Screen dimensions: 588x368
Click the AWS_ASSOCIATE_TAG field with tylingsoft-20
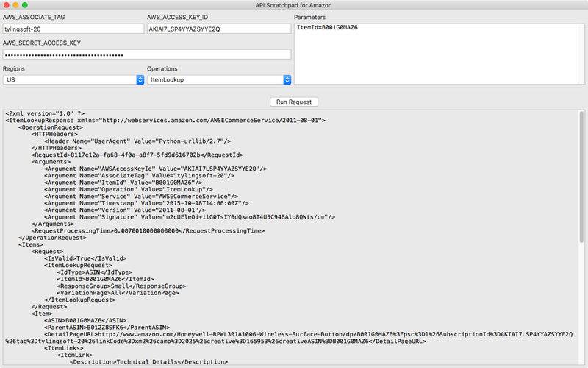click(x=73, y=29)
